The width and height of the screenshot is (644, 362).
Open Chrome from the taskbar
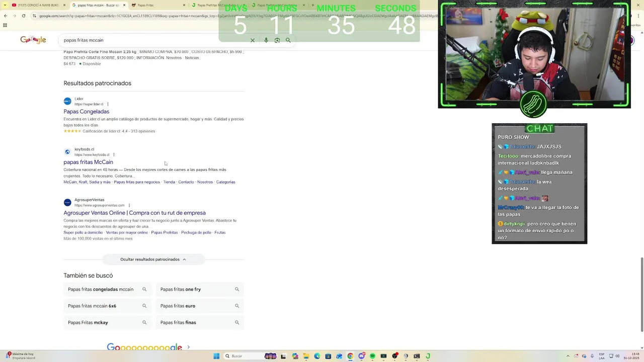pos(350,356)
